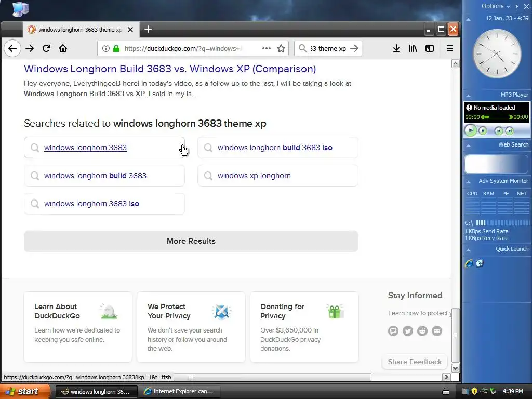
Task: Collapse the Quick Launch panel
Action: coord(469,250)
